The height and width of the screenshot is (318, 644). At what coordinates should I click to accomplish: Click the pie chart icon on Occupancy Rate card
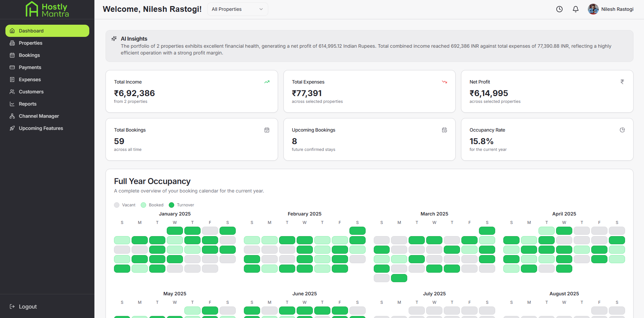[x=622, y=130]
